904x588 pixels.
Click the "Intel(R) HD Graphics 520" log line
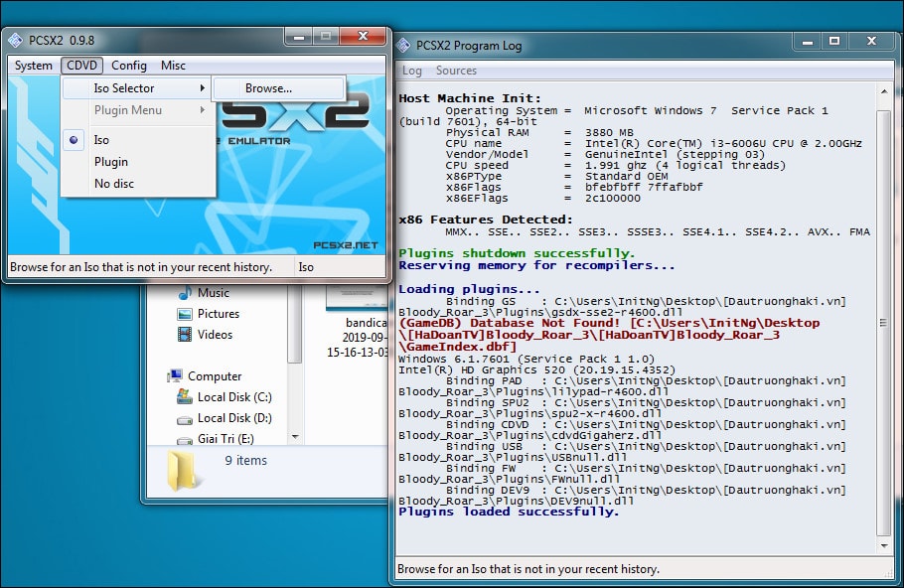[536, 369]
